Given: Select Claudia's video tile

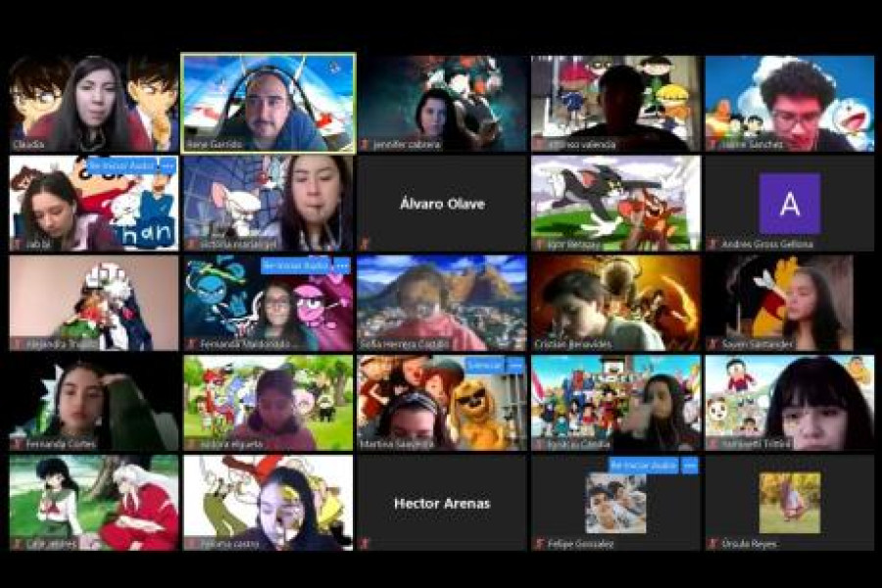Looking at the screenshot, I should click(x=94, y=102).
